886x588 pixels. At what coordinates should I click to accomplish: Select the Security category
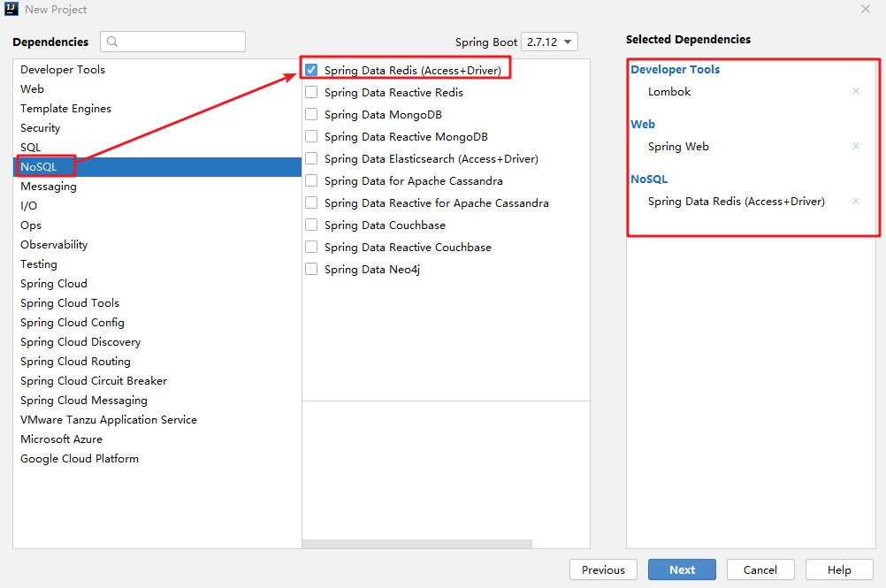point(157,127)
